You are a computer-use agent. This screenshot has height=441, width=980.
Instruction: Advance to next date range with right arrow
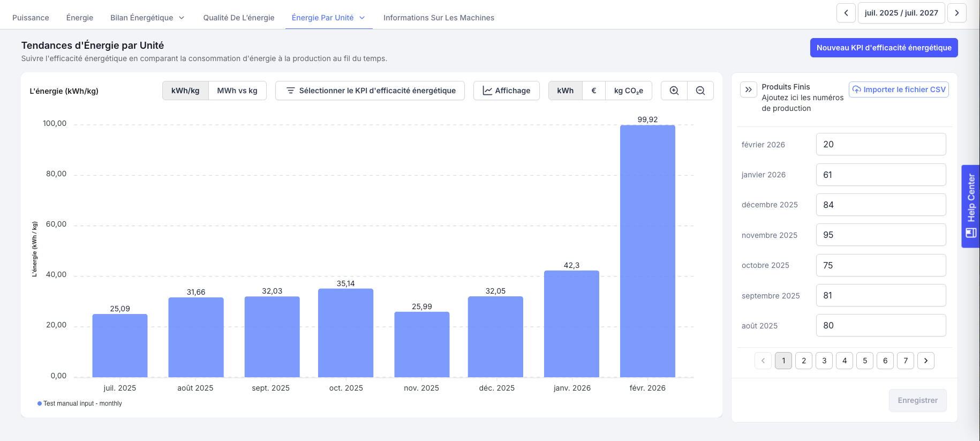point(956,13)
